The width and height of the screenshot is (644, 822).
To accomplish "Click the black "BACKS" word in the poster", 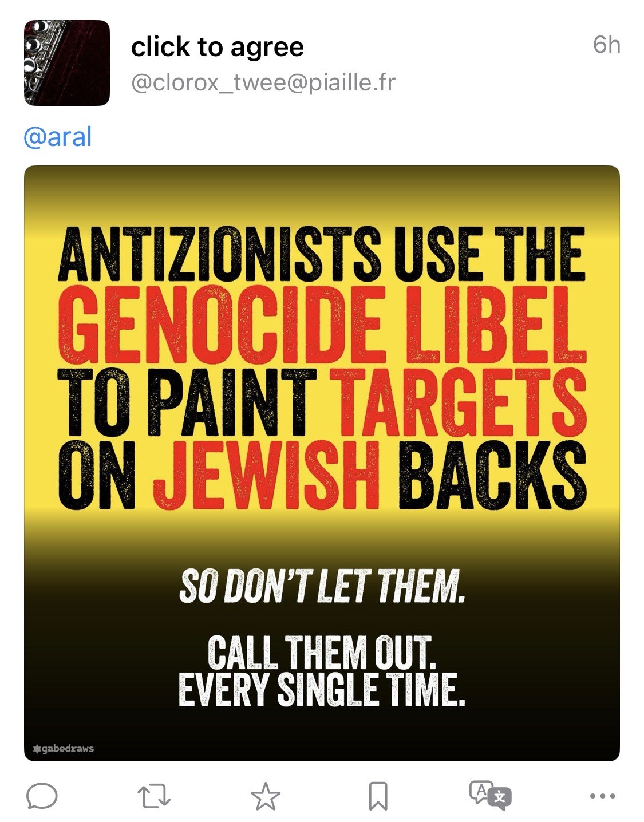I will tap(491, 476).
